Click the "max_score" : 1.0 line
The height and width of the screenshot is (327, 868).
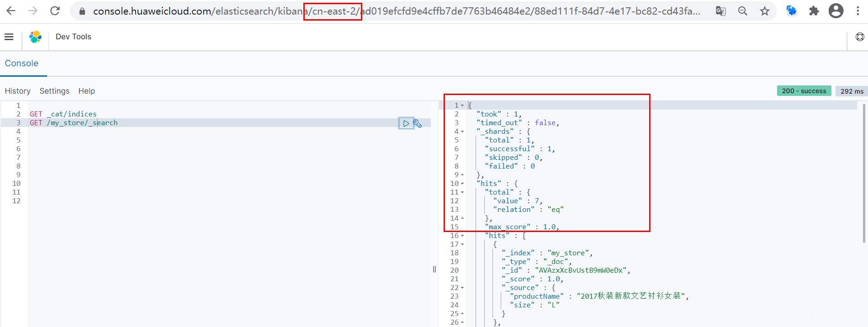click(x=522, y=227)
